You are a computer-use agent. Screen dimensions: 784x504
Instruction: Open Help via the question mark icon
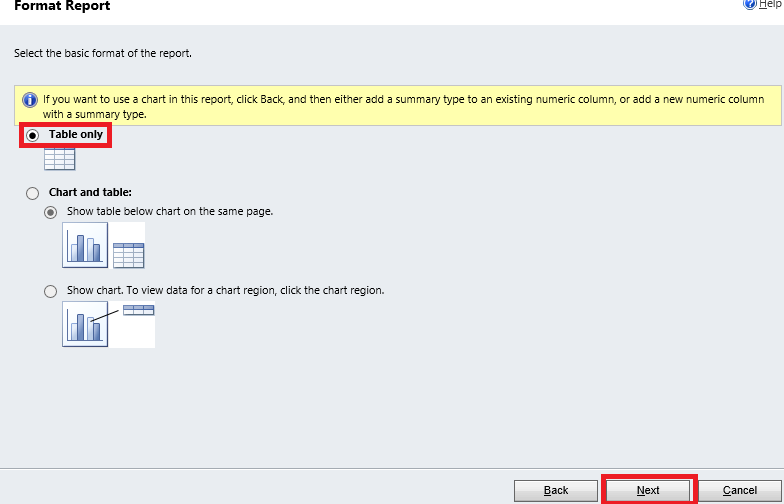click(750, 4)
